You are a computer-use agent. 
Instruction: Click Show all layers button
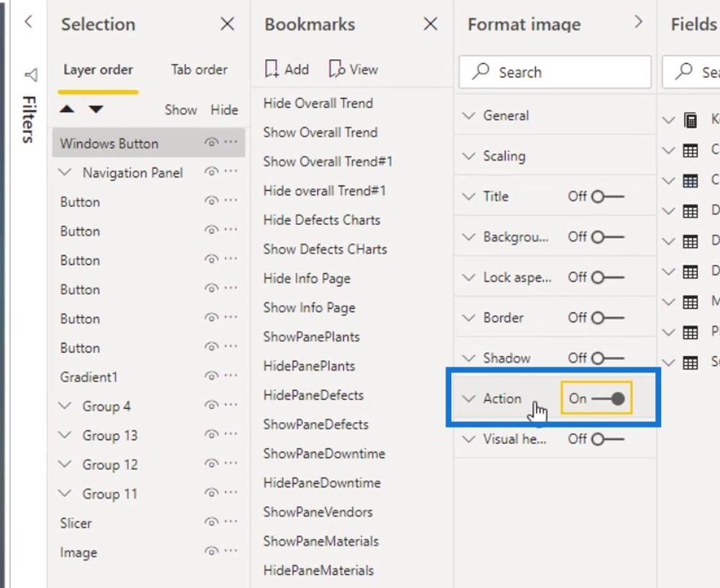tap(180, 110)
